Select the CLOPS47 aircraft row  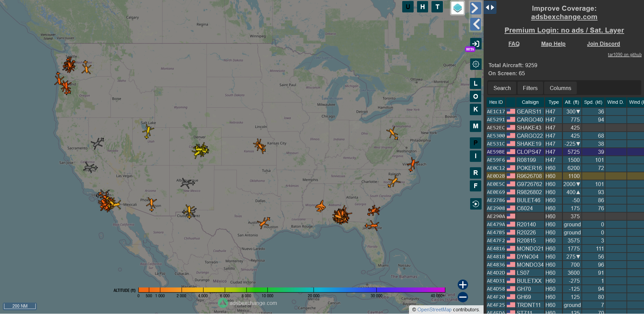click(565, 152)
